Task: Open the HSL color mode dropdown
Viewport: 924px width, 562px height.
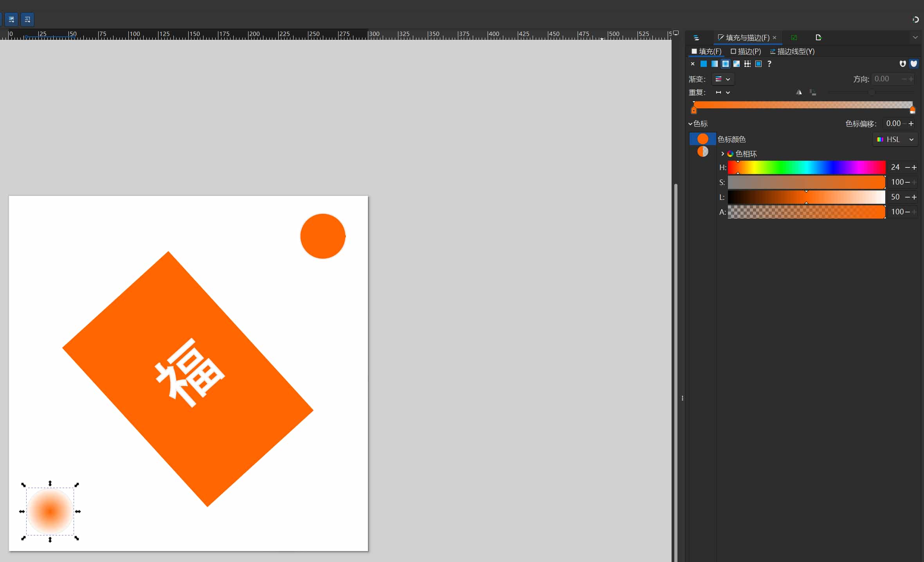Action: tap(895, 139)
